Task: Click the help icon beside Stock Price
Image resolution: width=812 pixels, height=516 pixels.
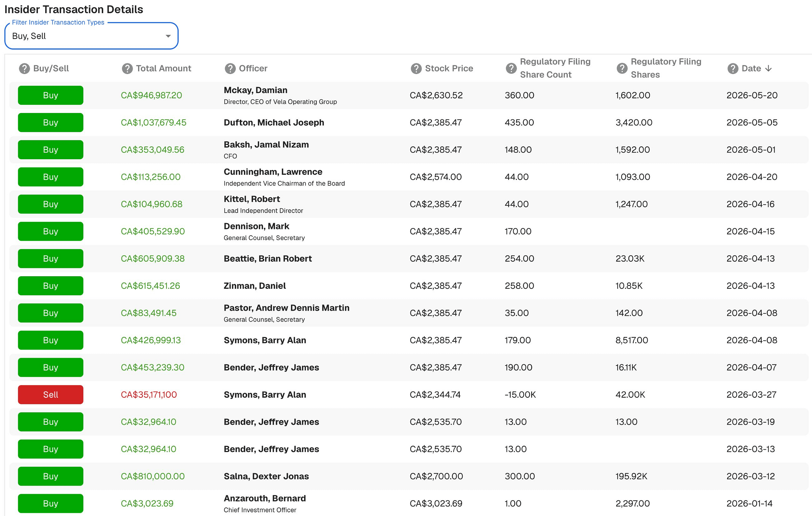Action: pos(416,69)
